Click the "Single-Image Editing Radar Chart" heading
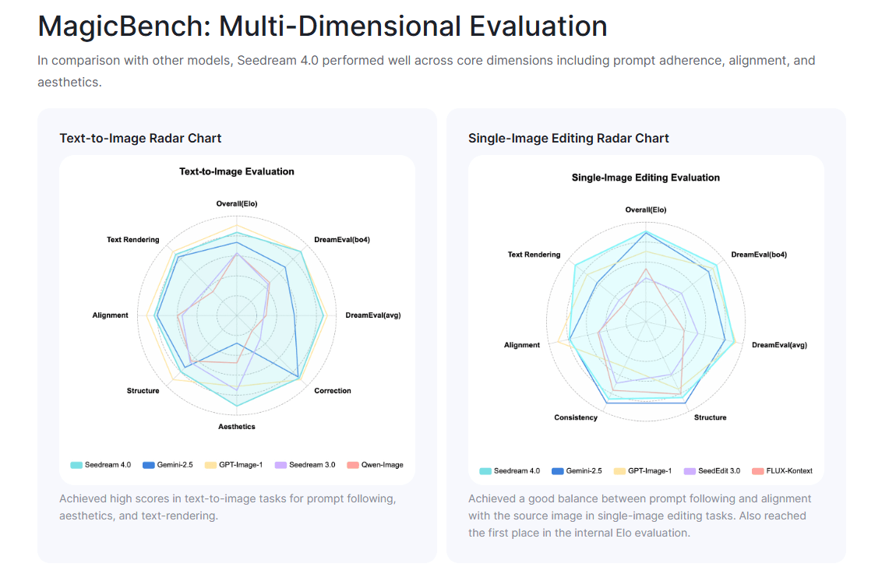Image resolution: width=889 pixels, height=588 pixels. (569, 138)
